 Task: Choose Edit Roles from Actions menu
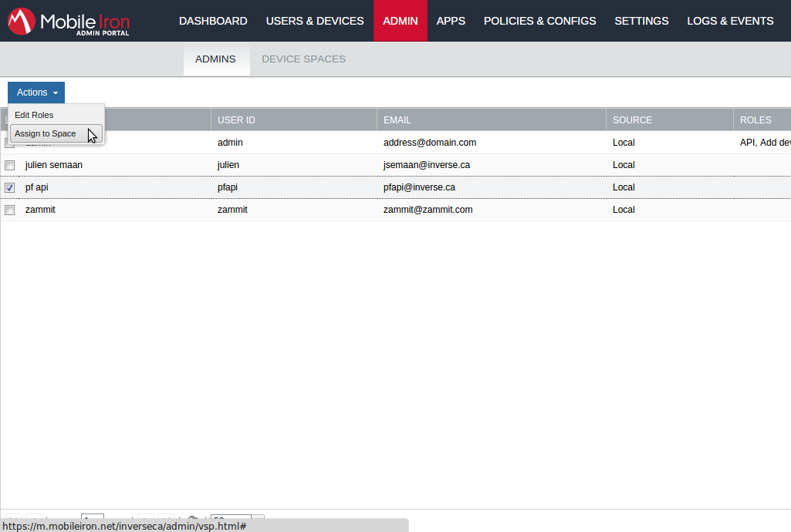point(34,115)
